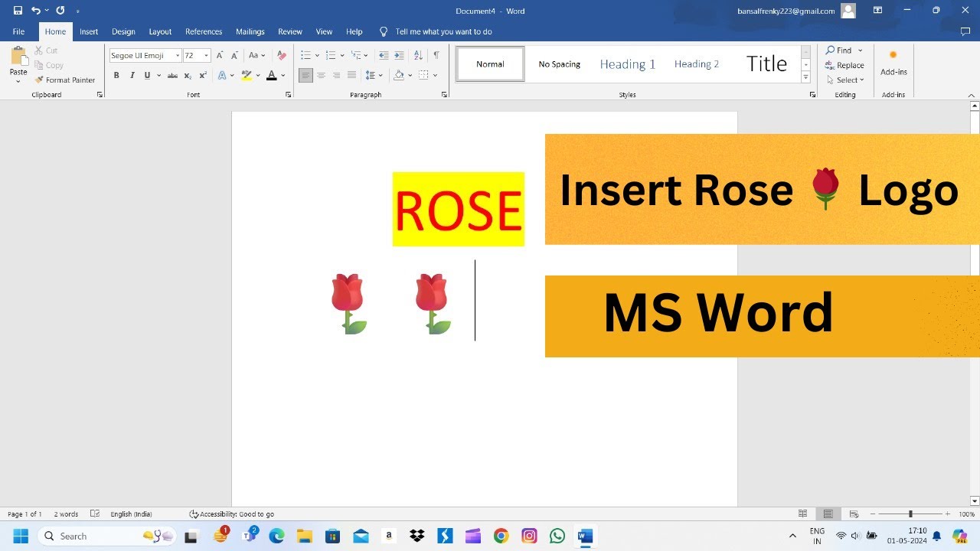The image size is (980, 551).
Task: Click the Undo arrow icon
Action: 35,11
